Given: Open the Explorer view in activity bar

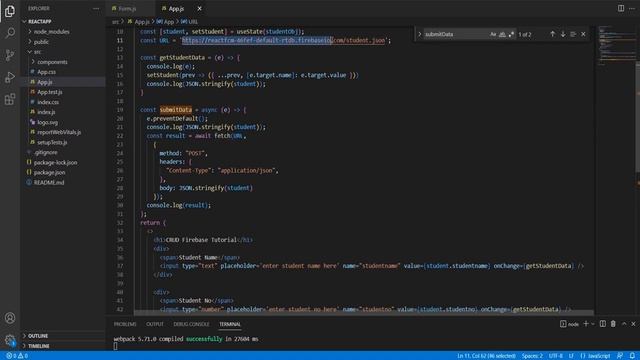Looking at the screenshot, I should 10,11.
